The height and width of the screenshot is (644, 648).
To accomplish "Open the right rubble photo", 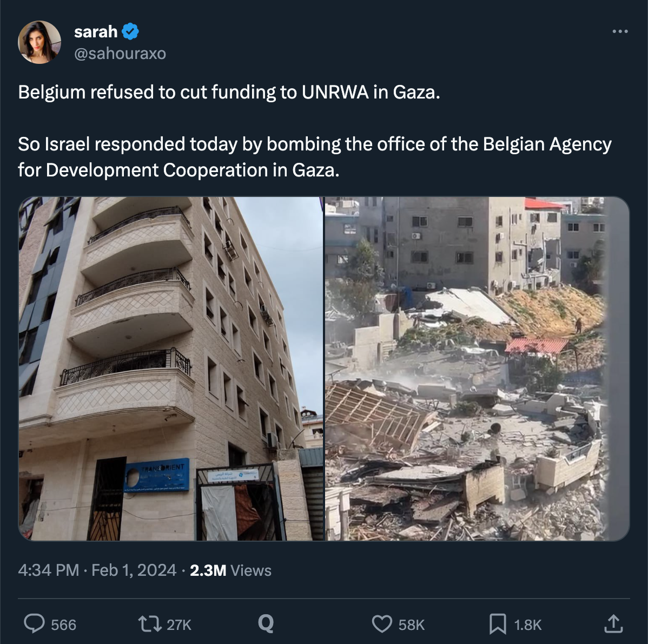I will pos(477,369).
